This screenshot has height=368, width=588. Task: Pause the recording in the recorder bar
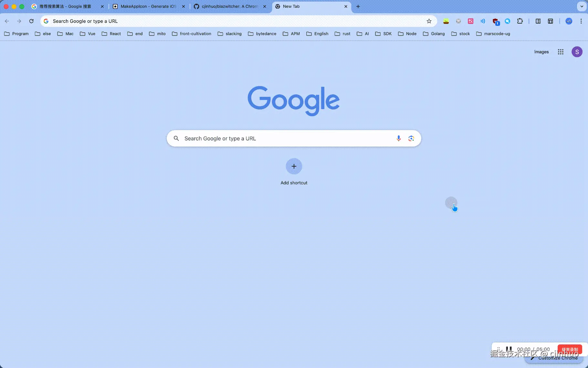(x=509, y=349)
